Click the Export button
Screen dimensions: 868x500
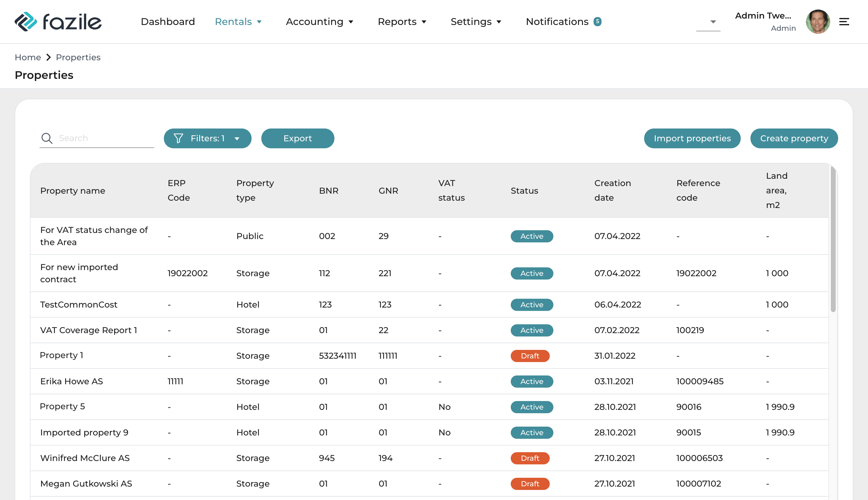[x=297, y=138]
